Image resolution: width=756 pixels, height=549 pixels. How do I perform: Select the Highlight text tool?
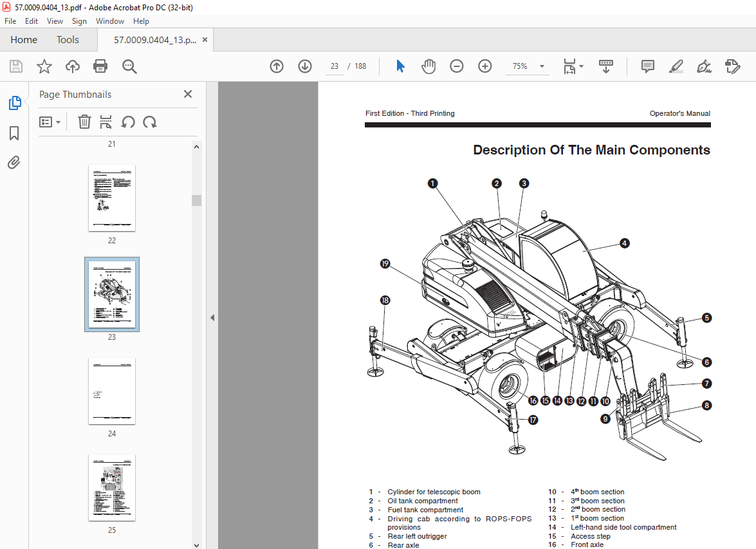pos(676,66)
